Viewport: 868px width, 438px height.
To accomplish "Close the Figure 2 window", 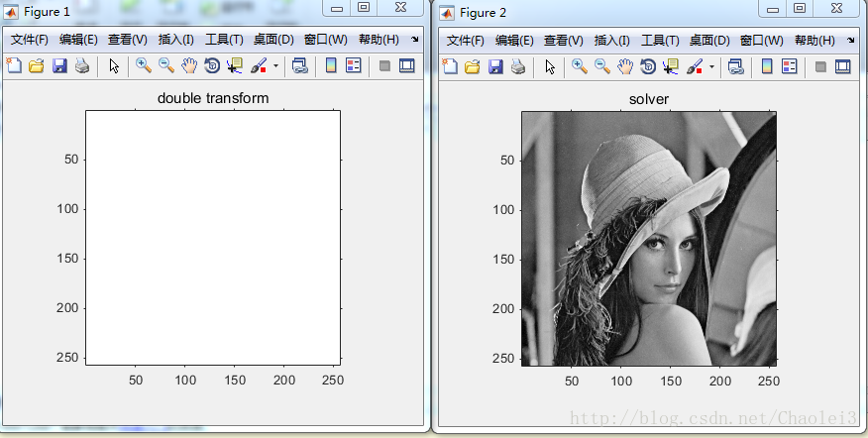I will tap(836, 8).
